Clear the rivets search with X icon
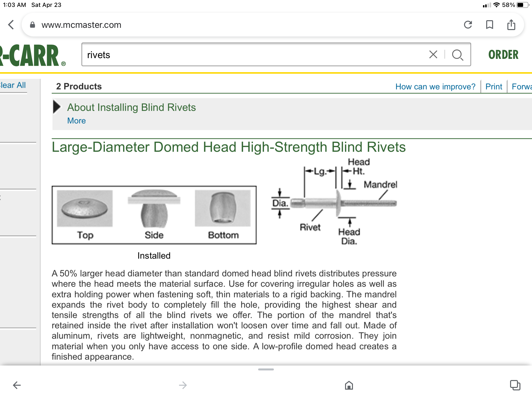532x399 pixels. [x=433, y=54]
